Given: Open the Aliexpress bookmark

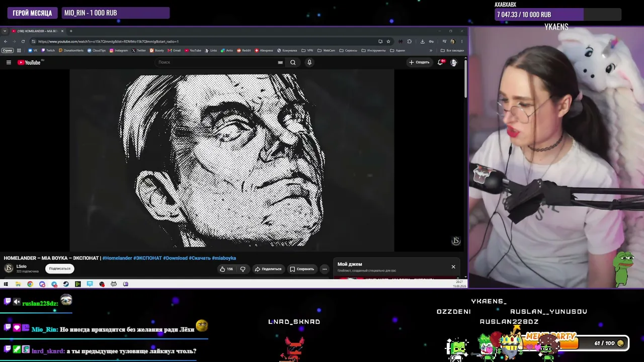Looking at the screenshot, I should tap(264, 50).
